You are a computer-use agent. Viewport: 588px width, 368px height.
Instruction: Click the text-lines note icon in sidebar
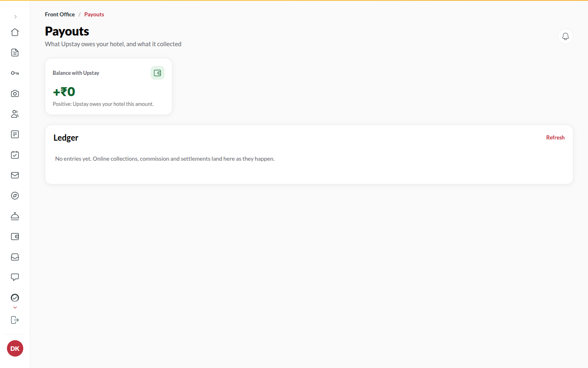[x=15, y=135]
